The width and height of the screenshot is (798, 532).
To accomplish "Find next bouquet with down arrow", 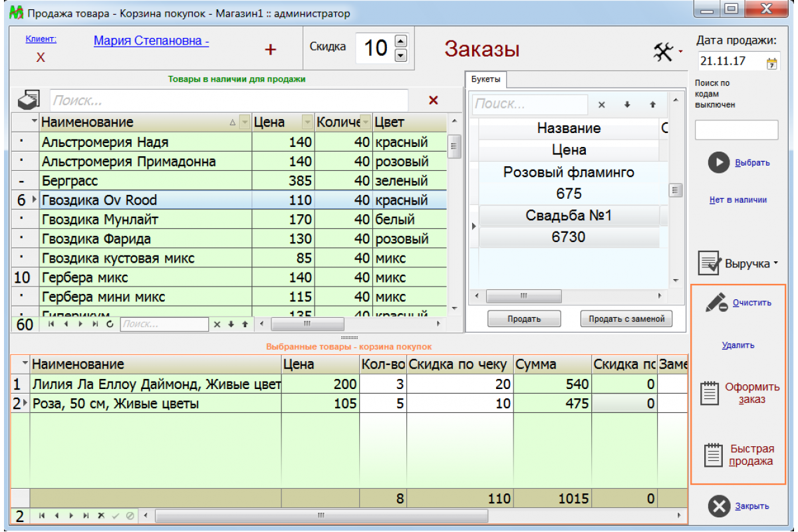I will tap(626, 104).
